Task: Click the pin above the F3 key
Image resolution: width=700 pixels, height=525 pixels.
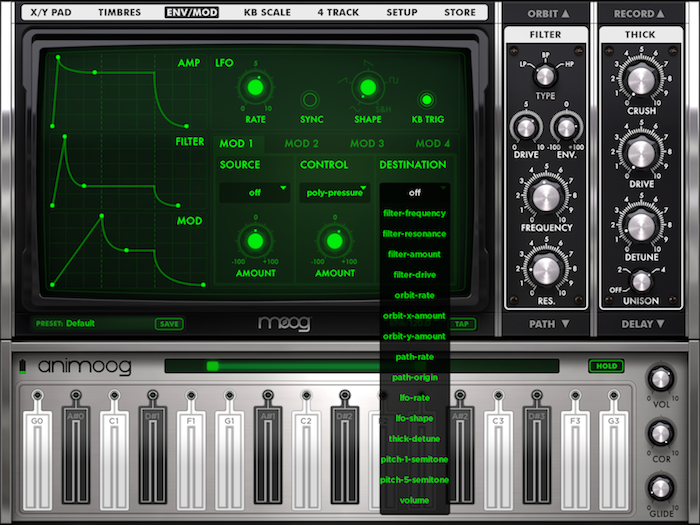Action: (x=575, y=396)
